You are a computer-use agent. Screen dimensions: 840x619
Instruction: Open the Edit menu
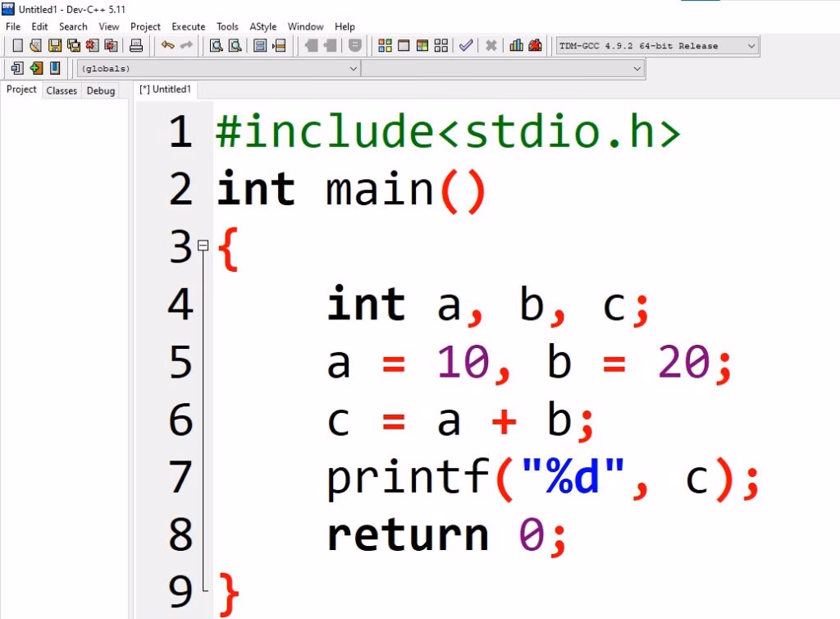coord(39,26)
